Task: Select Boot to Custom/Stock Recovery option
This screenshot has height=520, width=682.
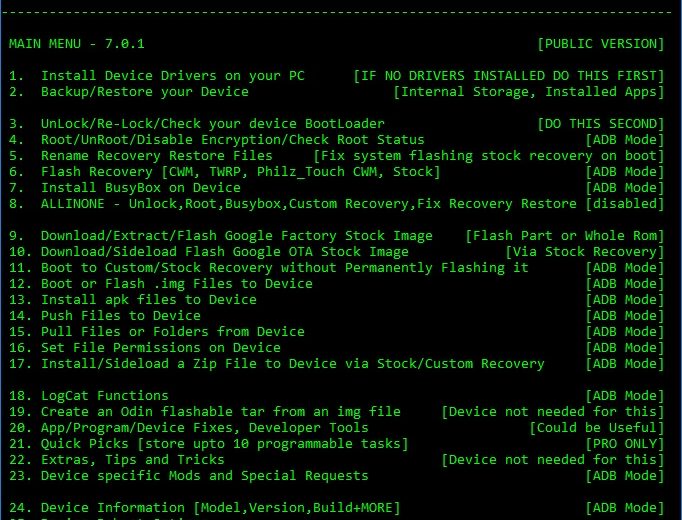Action: (272, 268)
